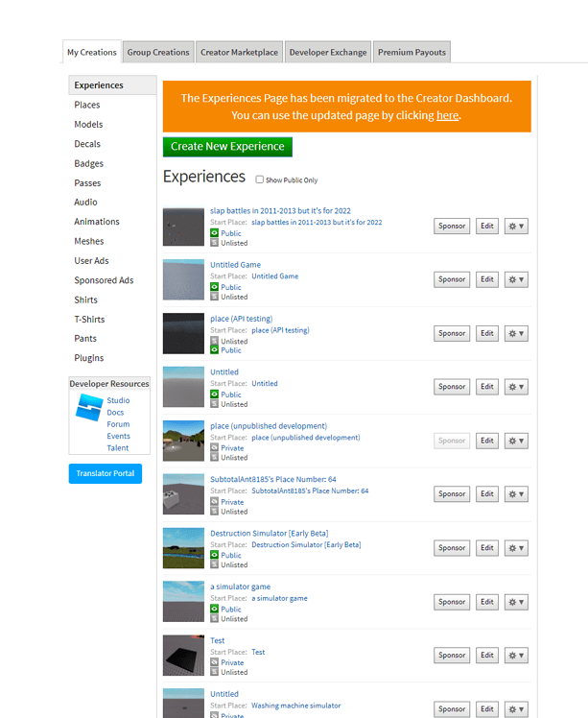Open gear dropdown for Washing machine simulator row

[x=516, y=709]
